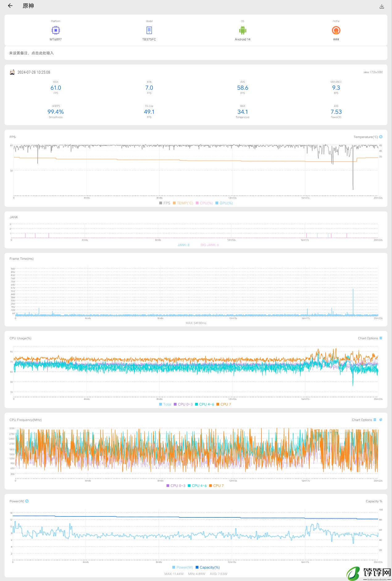Click the JANK chart title
The width and height of the screenshot is (392, 581).
pos(14,217)
